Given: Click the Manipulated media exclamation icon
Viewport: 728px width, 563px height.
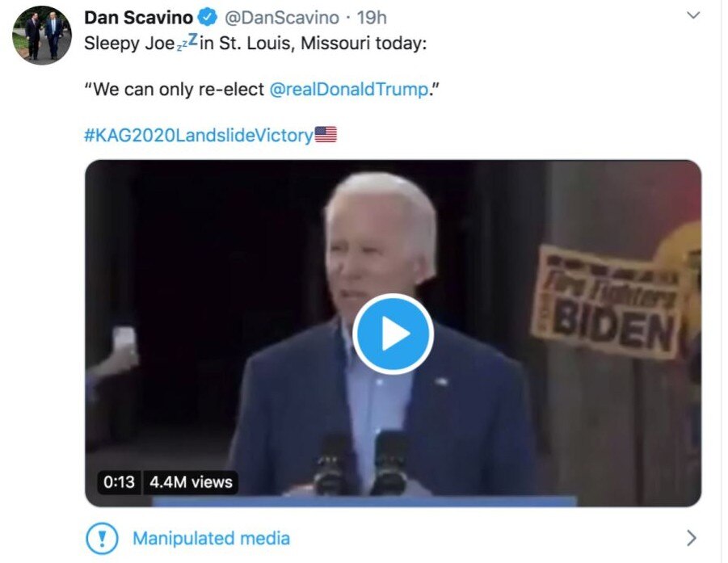Looking at the screenshot, I should (102, 537).
